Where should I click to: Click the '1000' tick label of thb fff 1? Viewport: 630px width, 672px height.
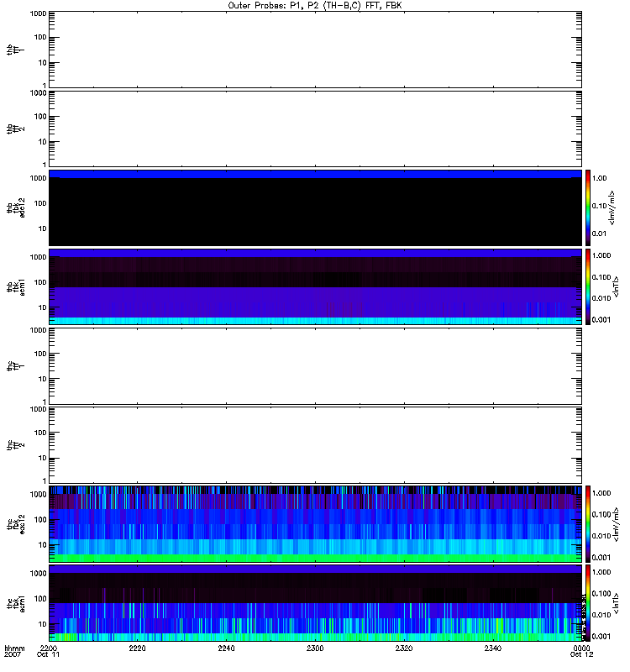pyautogui.click(x=38, y=13)
